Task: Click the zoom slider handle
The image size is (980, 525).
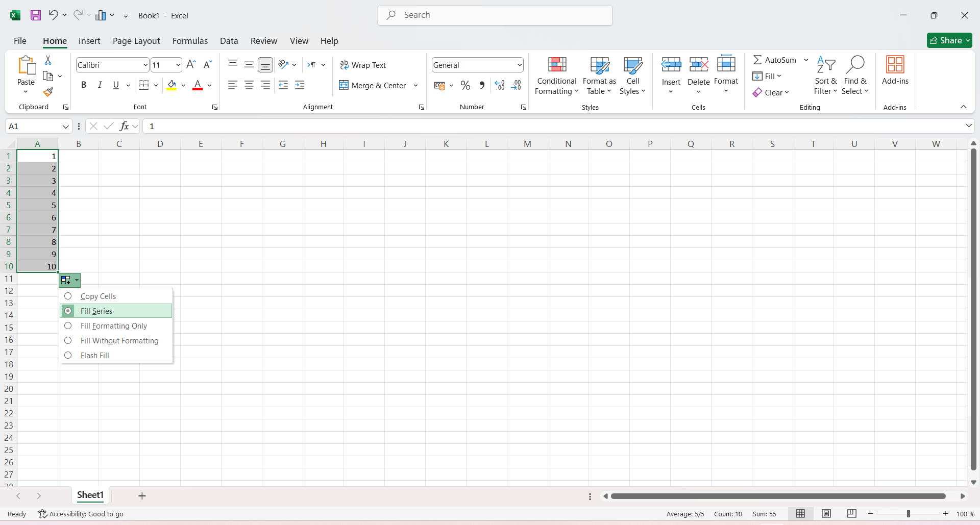Action: click(x=909, y=514)
